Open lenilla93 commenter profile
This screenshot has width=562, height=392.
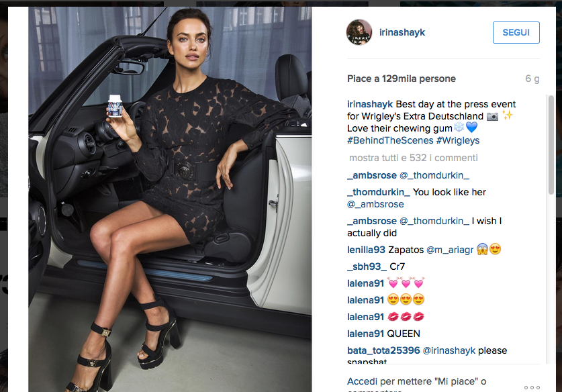[x=366, y=250]
